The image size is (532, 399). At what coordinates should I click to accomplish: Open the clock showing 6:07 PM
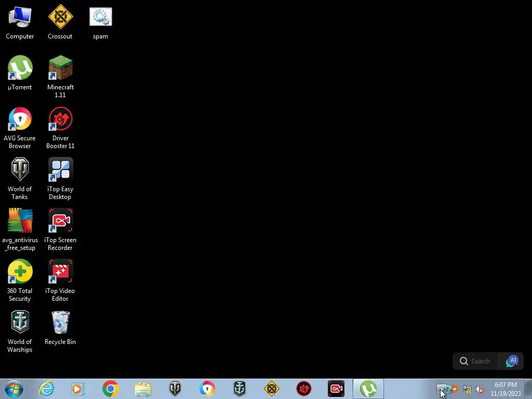506,389
